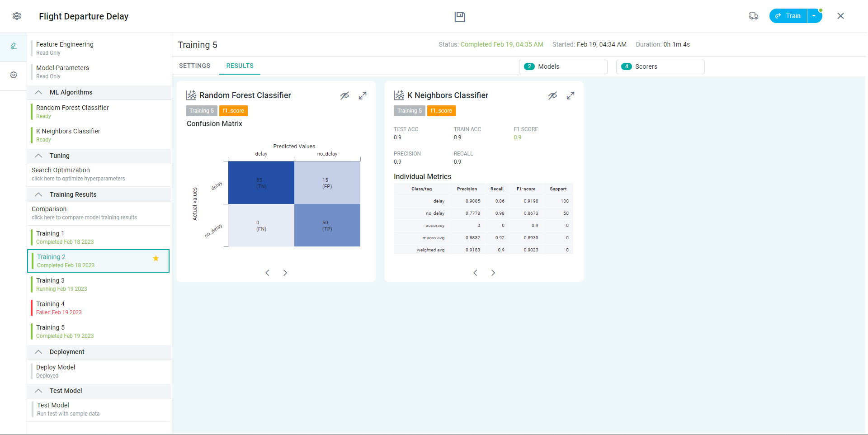This screenshot has width=868, height=435.
Task: Toggle the favorite star on Training 2
Action: pos(156,259)
